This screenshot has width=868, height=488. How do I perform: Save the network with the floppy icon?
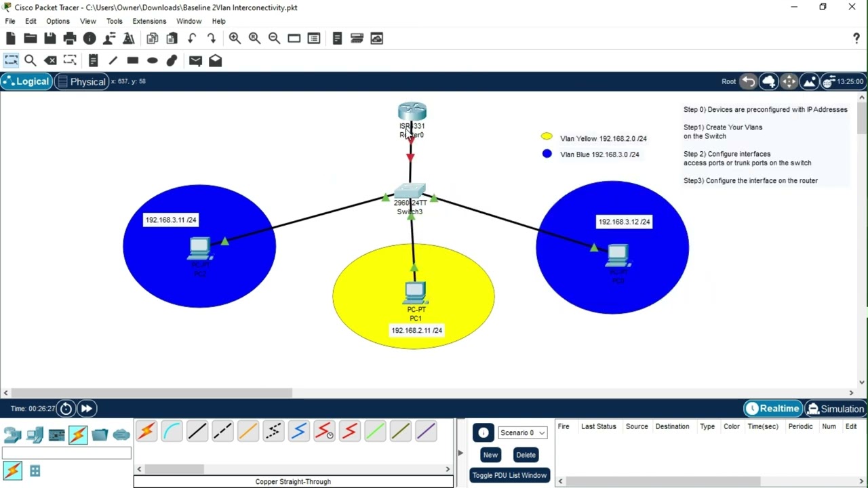[50, 39]
